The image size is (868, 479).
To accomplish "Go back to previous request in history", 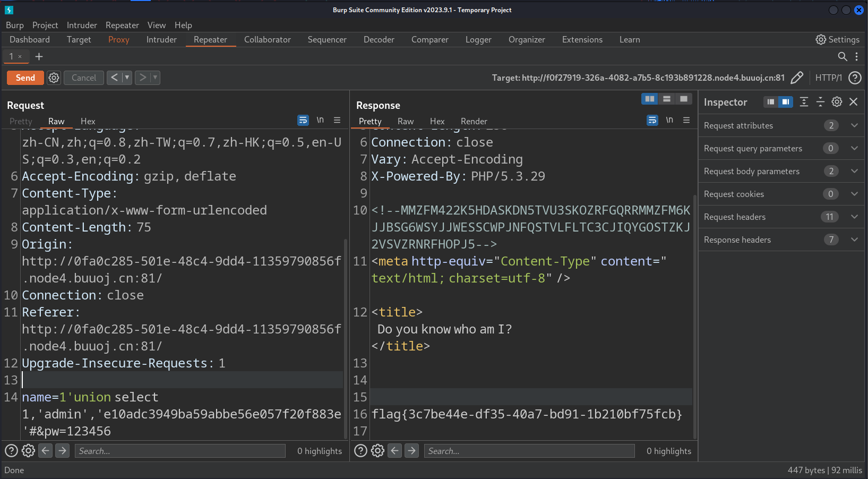I will pos(114,78).
